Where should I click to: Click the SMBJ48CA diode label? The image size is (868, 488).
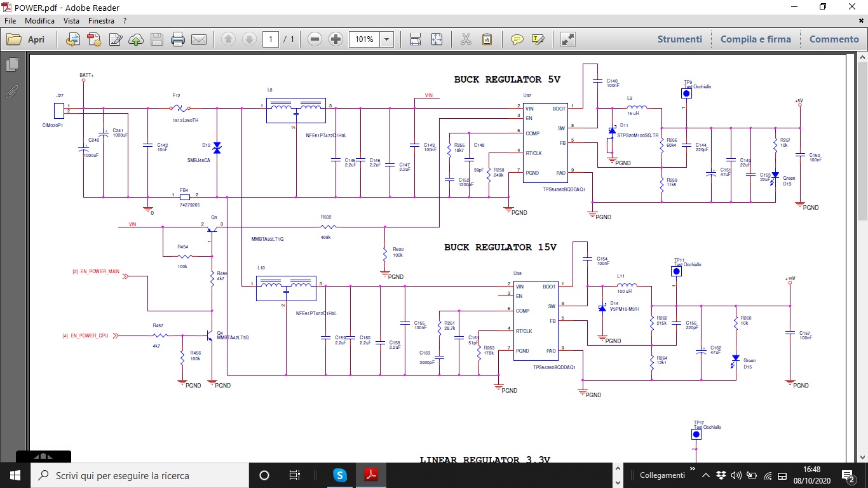[x=199, y=160]
